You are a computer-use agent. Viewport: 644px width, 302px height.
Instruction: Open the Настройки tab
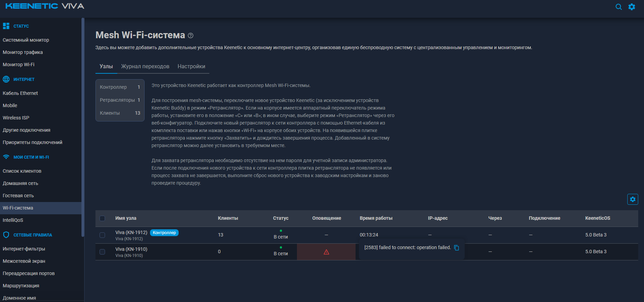(191, 66)
